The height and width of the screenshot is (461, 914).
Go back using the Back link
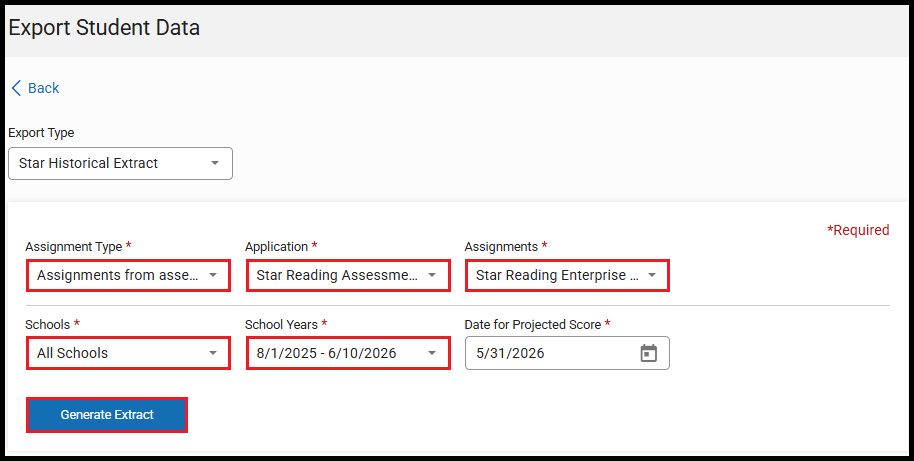coord(43,88)
